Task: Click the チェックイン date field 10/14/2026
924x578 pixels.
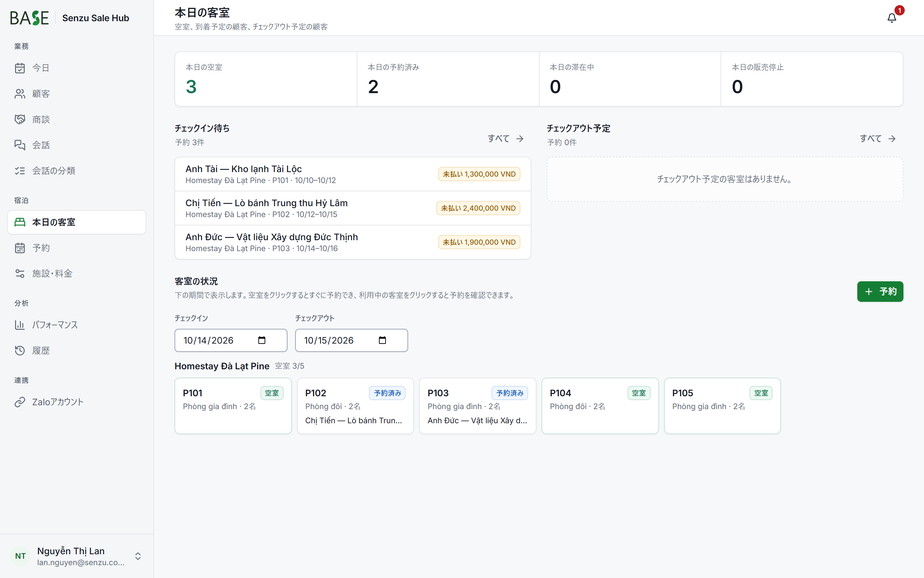Action: click(x=231, y=340)
